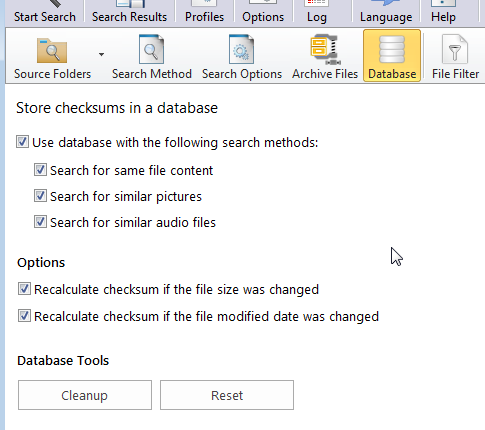Click the Reset database button
485x430 pixels.
click(227, 395)
